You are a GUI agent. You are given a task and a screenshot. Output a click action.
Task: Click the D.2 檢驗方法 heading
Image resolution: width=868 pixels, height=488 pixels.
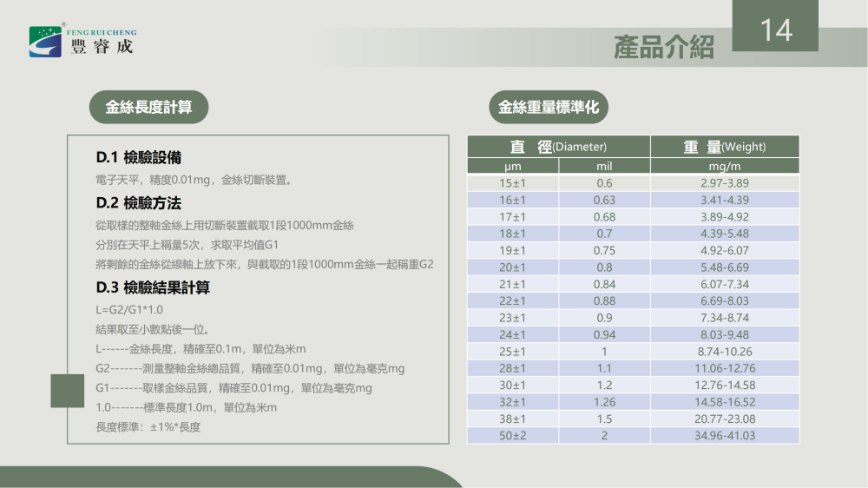138,203
